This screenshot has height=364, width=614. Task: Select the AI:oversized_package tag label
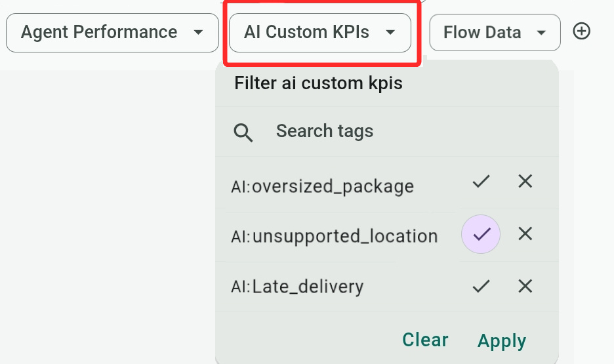tap(322, 186)
